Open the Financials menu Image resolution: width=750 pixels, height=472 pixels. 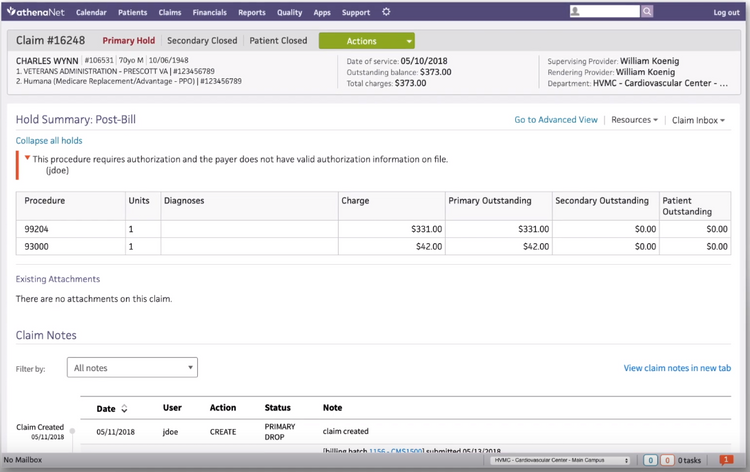click(x=209, y=12)
